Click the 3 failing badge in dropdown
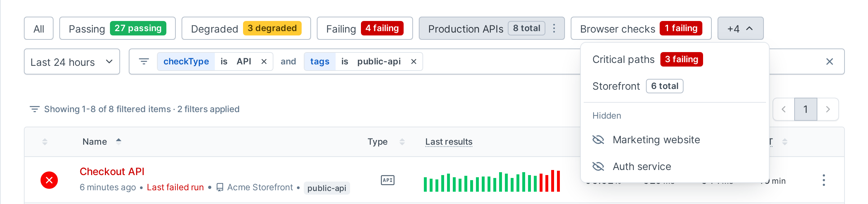 (x=681, y=59)
